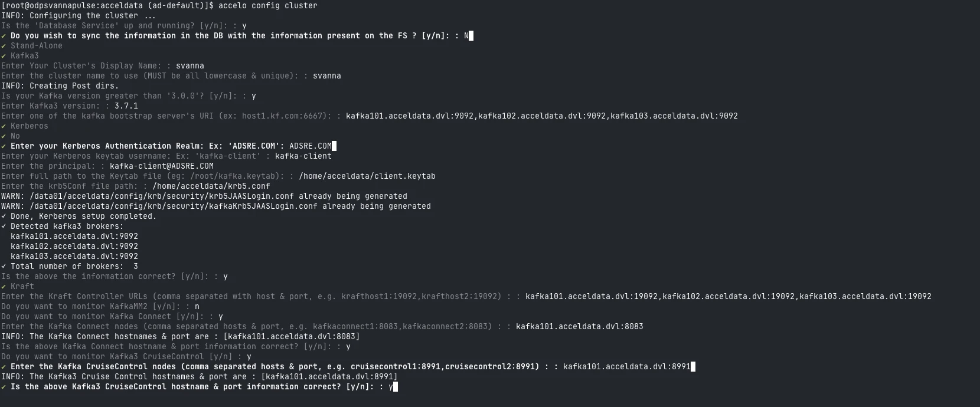This screenshot has height=407, width=980.
Task: Click the cluster display name 'svanna'
Action: [190, 65]
